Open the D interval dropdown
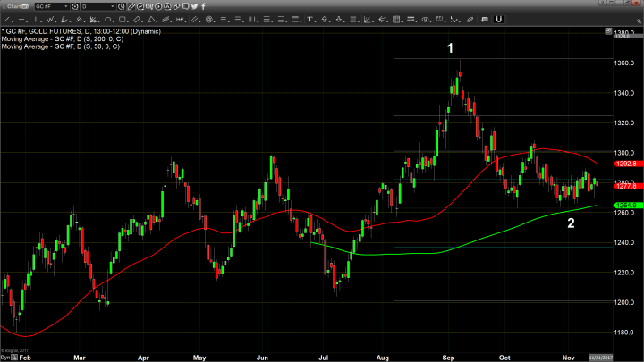The width and height of the screenshot is (644, 362). [x=113, y=6]
